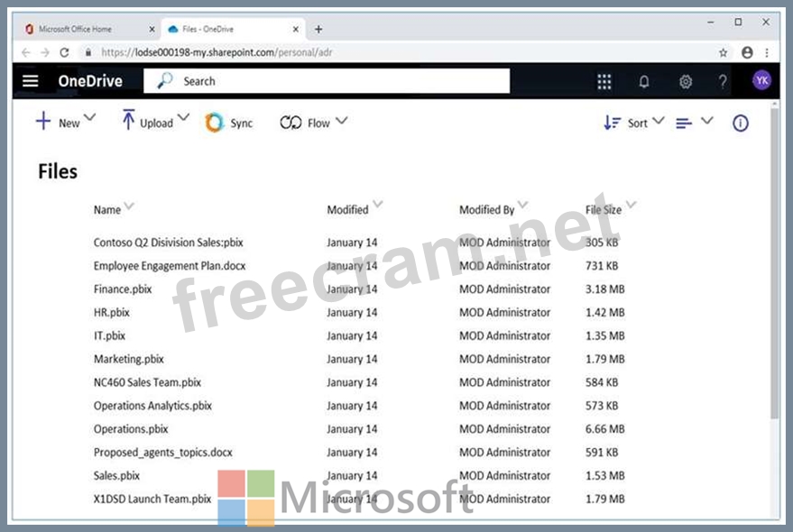Open Operations.pbix file
The image size is (793, 532).
[131, 428]
